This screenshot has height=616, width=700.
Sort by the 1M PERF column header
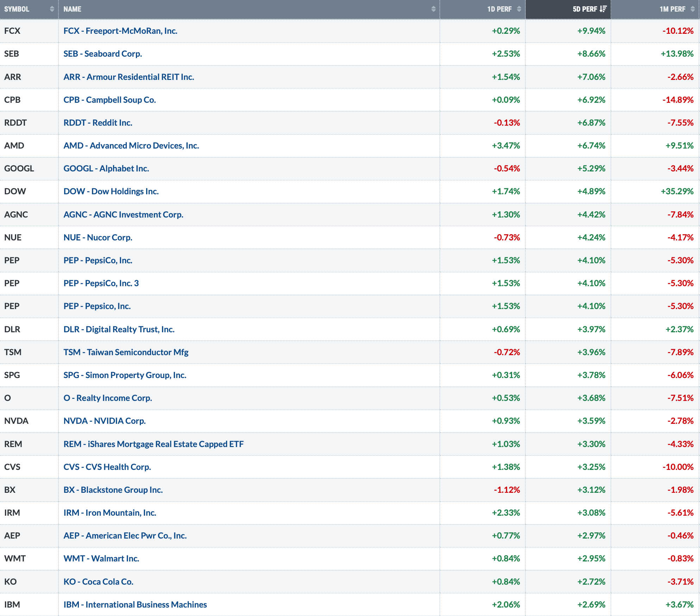pyautogui.click(x=672, y=9)
